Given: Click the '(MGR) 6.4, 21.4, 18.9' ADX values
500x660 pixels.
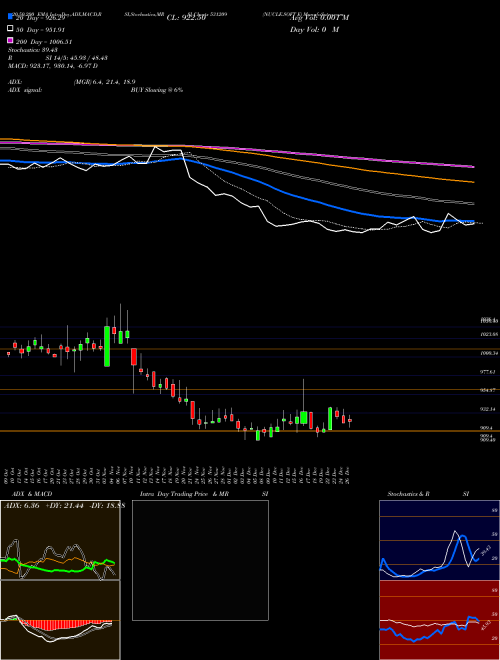Looking at the screenshot, I should pos(104,82).
